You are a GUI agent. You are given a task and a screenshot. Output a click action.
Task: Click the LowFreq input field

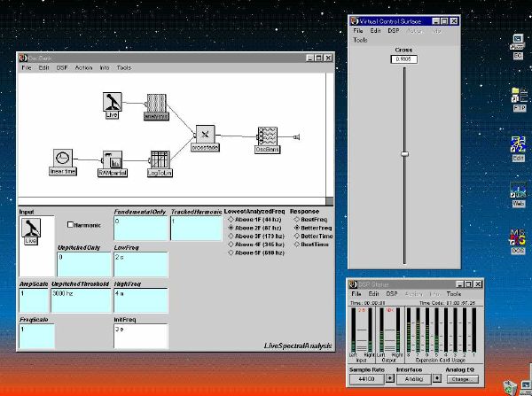tap(141, 262)
